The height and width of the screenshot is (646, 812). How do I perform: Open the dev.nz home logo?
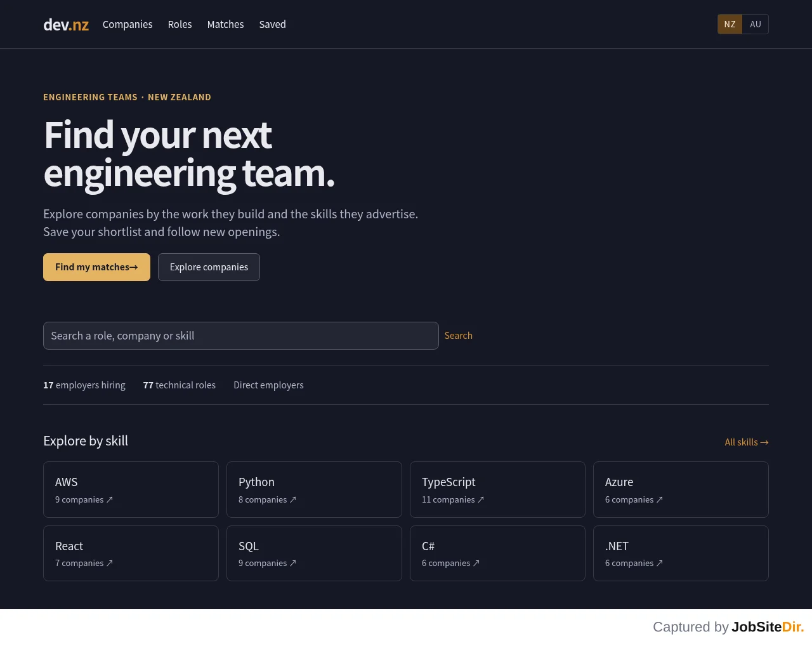(x=66, y=25)
